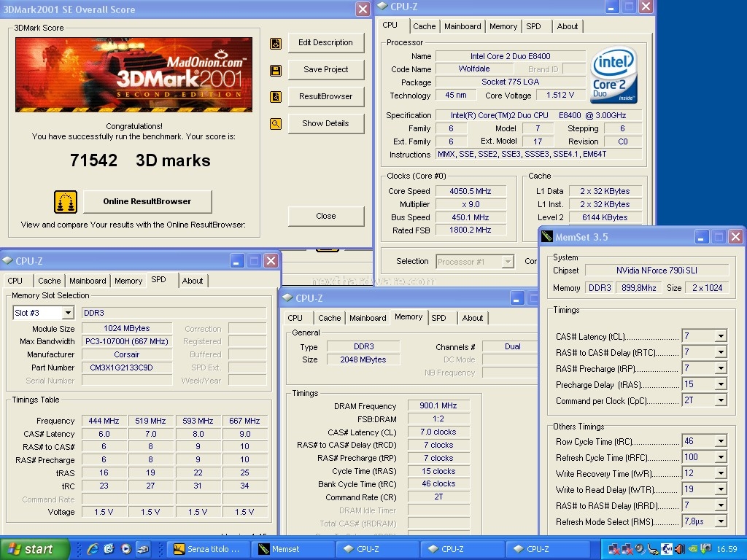This screenshot has height=560, width=747.
Task: Open the Slot #3 memory slot dropdown
Action: pyautogui.click(x=68, y=313)
